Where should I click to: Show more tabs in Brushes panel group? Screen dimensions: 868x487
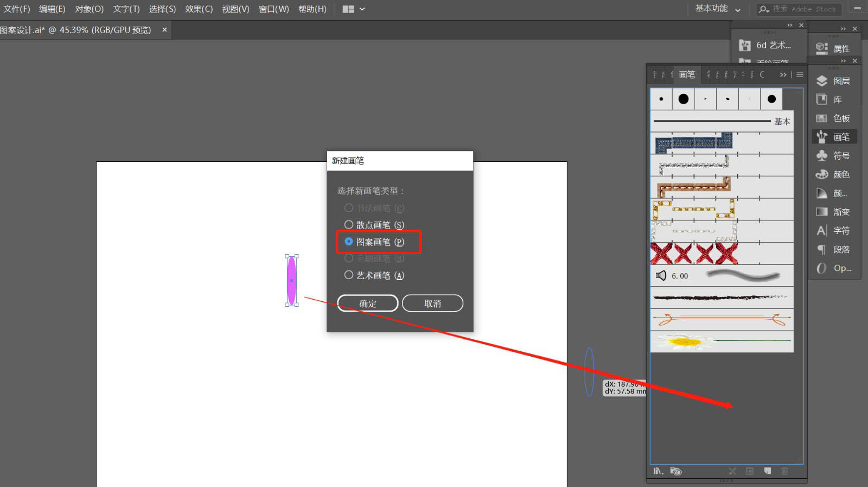(x=783, y=74)
